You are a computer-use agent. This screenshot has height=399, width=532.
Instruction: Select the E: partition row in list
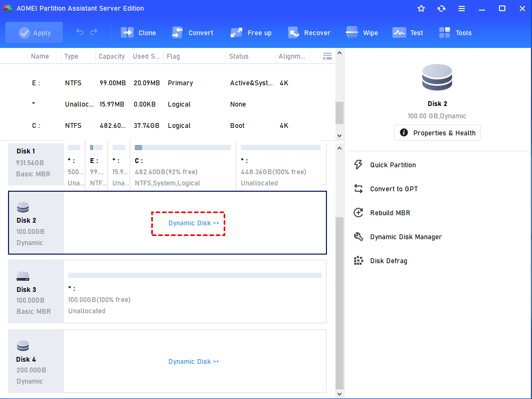(167, 83)
